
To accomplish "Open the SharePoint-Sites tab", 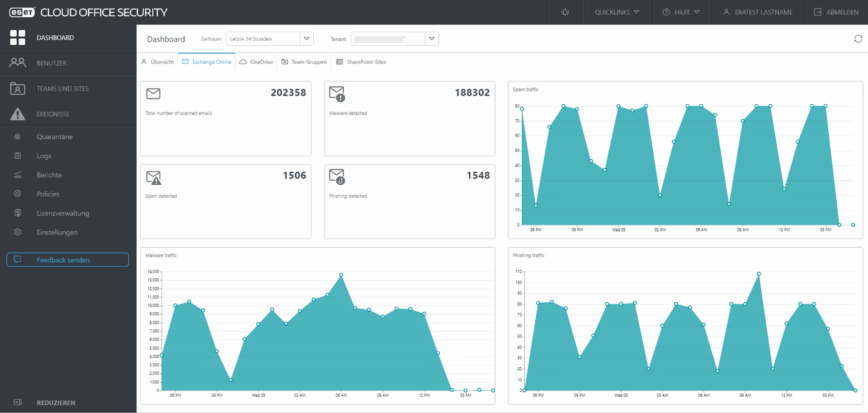I will [361, 62].
